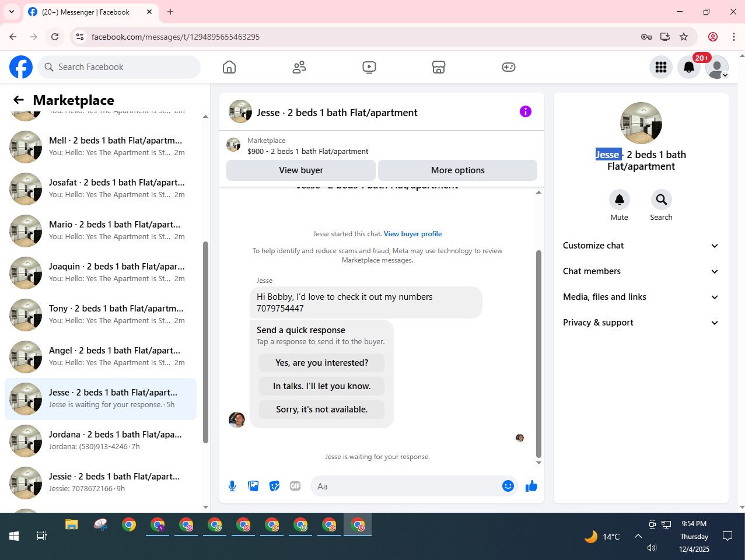
Task: Open the emoji picker smiley icon
Action: [x=508, y=486]
